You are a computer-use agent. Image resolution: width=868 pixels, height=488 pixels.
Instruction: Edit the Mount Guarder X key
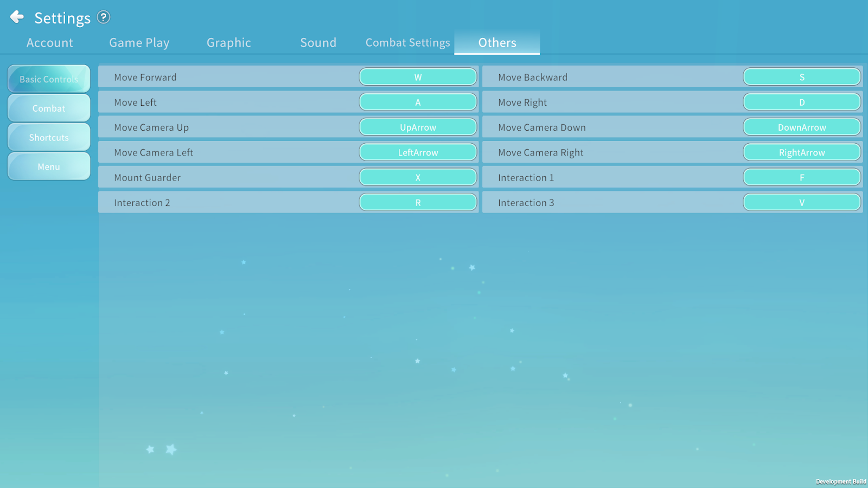(x=418, y=177)
